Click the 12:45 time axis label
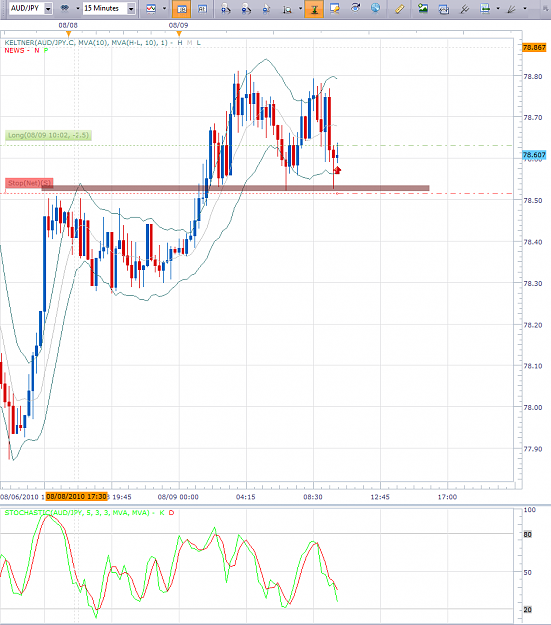Screen dimensions: 551x625 point(380,497)
